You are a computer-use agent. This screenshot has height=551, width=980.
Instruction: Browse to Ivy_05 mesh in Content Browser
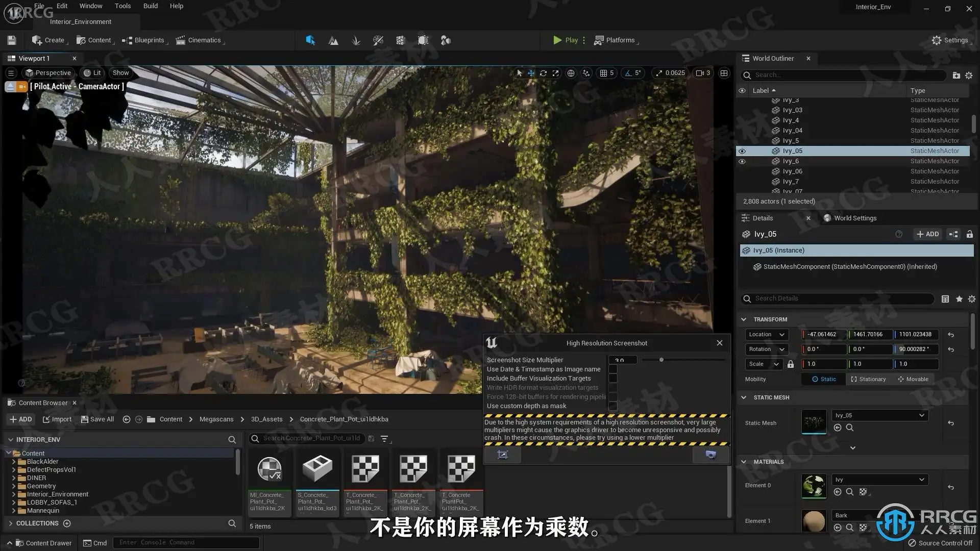(850, 428)
